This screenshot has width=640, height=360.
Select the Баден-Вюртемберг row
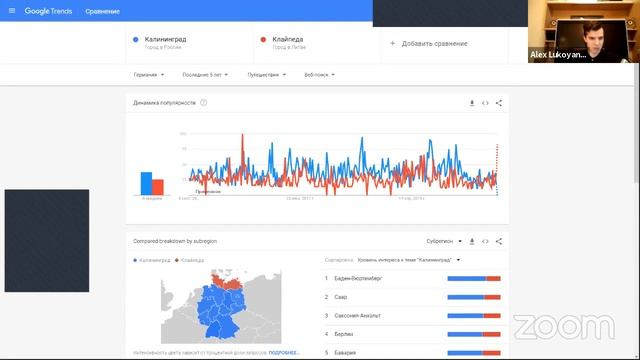click(x=413, y=278)
